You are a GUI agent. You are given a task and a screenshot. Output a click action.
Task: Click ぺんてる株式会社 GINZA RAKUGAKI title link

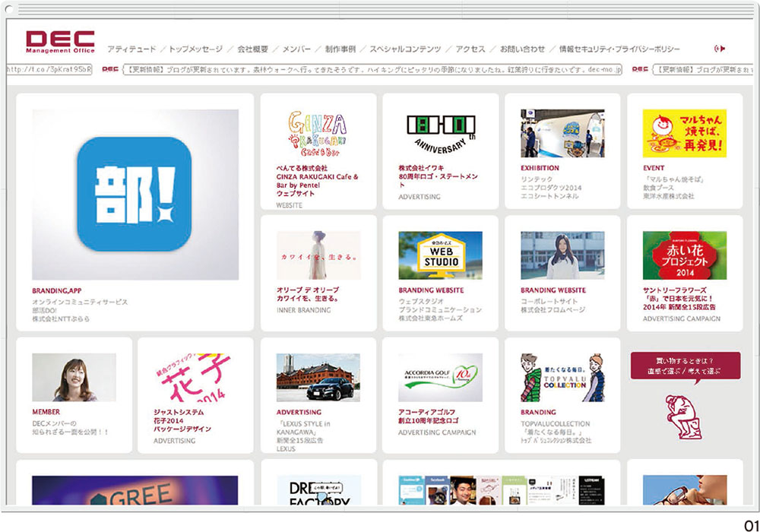pos(318,181)
